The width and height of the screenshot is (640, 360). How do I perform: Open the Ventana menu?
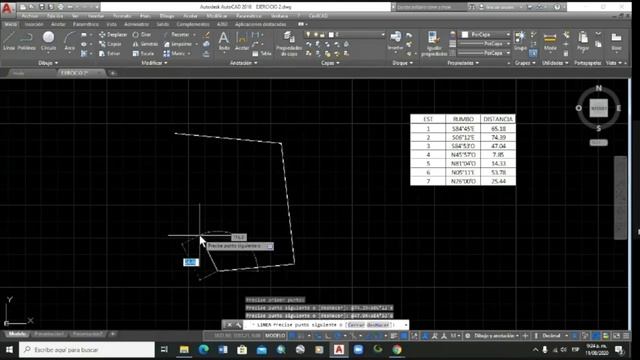coord(279,16)
